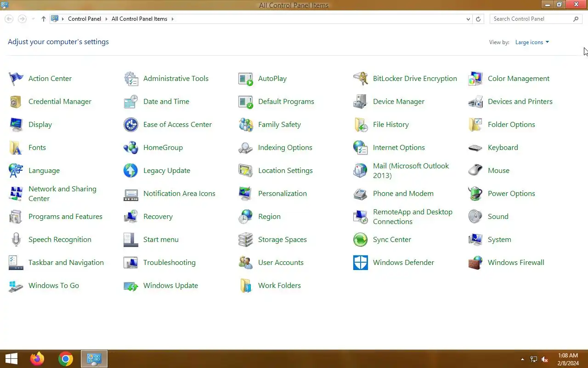
Task: Open Mail (Microsoft Outlook 2013) link
Action: pos(411,171)
